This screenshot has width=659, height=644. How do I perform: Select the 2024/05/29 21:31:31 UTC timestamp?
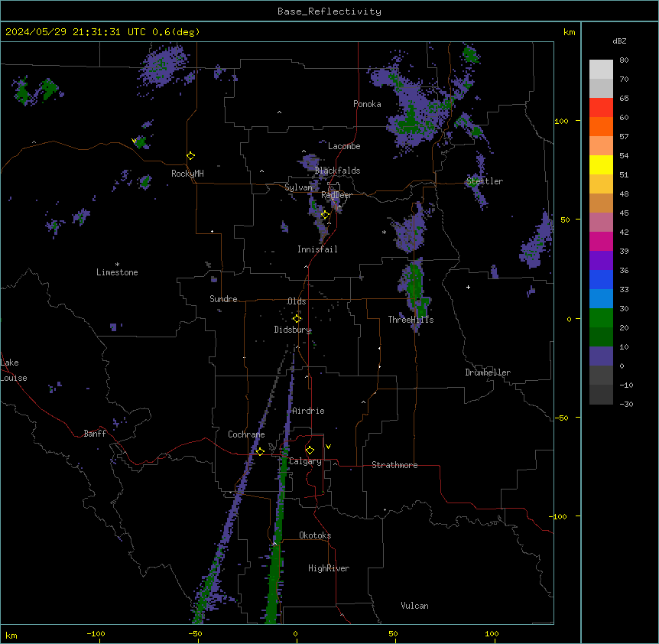pos(75,32)
